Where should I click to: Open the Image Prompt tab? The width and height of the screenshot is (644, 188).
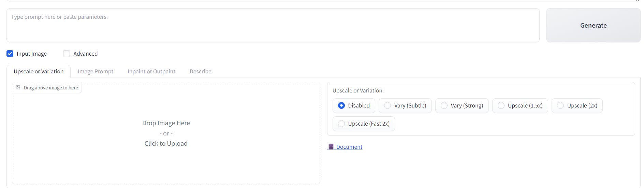pos(96,71)
